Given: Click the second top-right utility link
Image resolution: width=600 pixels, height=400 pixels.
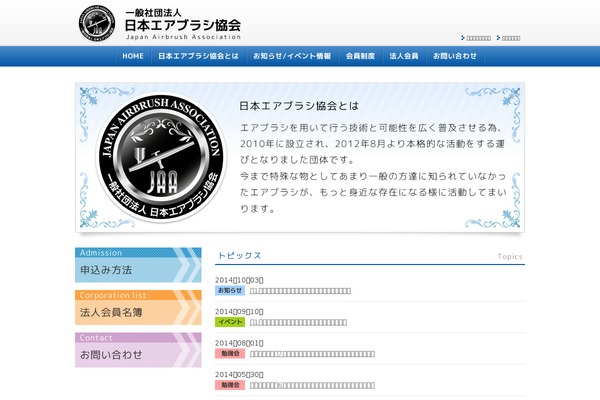Looking at the screenshot, I should (509, 38).
